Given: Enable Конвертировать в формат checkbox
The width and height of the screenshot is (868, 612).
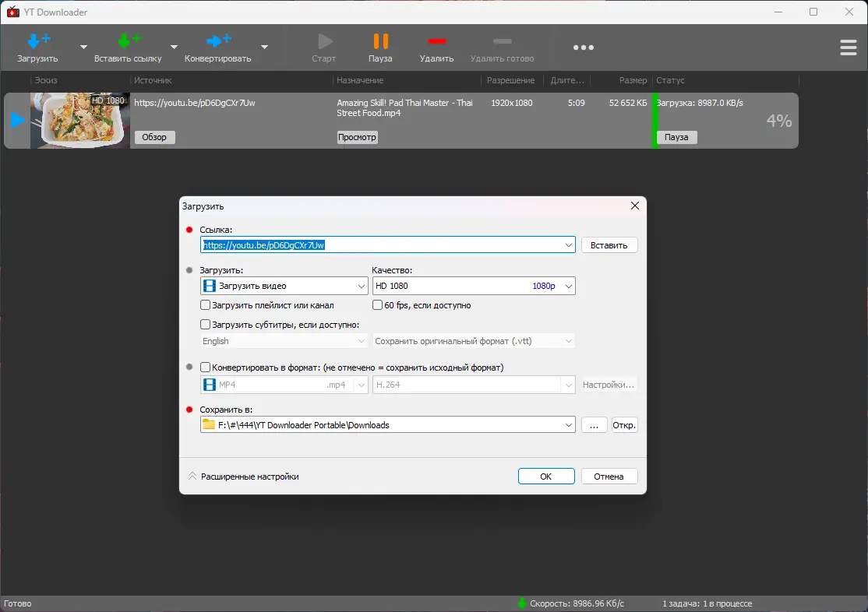Looking at the screenshot, I should coord(206,367).
